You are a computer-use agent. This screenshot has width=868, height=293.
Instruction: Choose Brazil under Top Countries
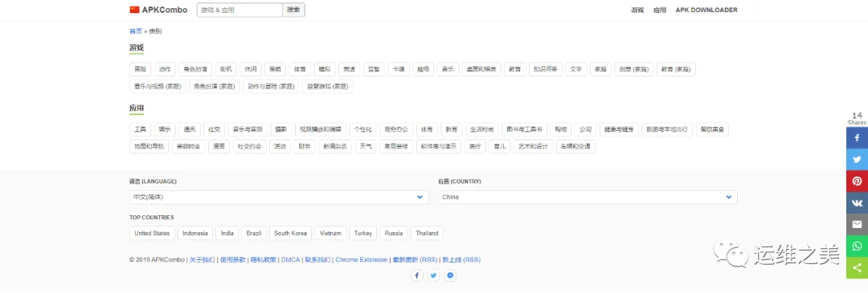[254, 234]
